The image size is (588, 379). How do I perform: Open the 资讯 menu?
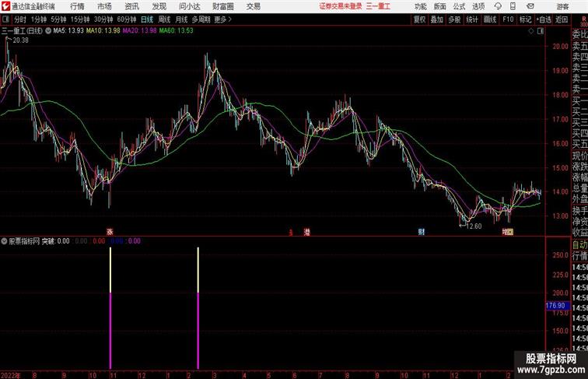click(131, 6)
